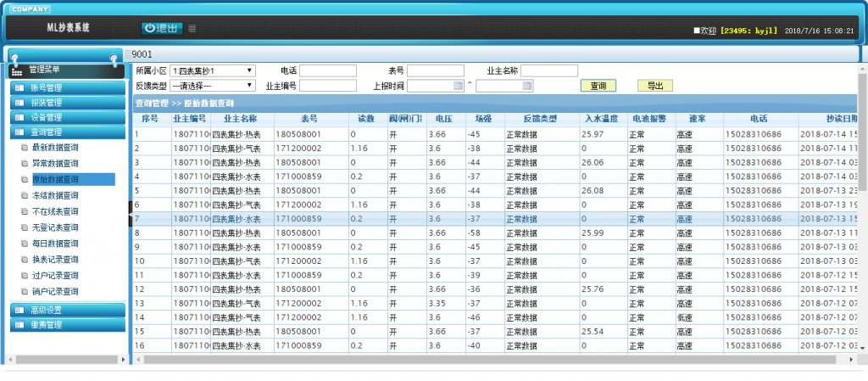Click the 退出 logout power button
The height and width of the screenshot is (381, 868).
click(x=161, y=28)
